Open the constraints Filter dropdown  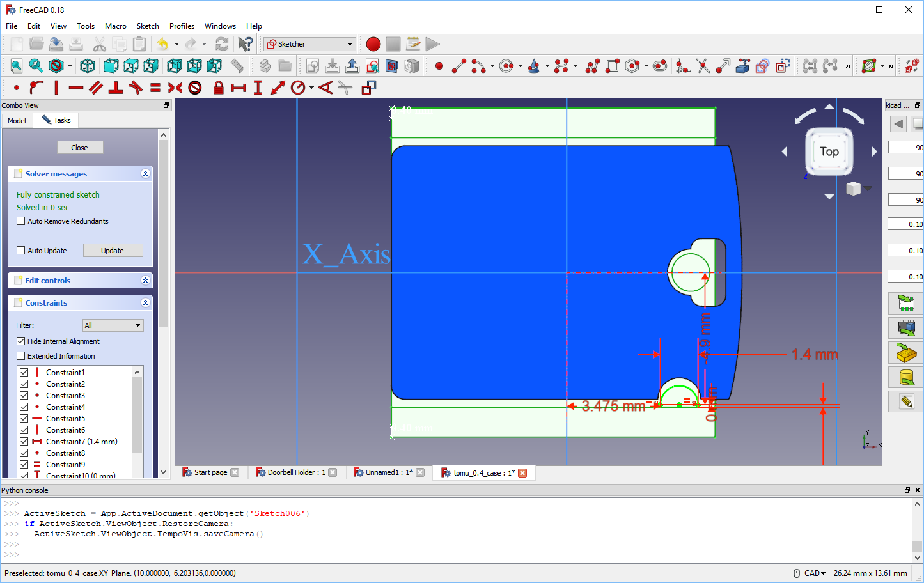[x=113, y=325]
